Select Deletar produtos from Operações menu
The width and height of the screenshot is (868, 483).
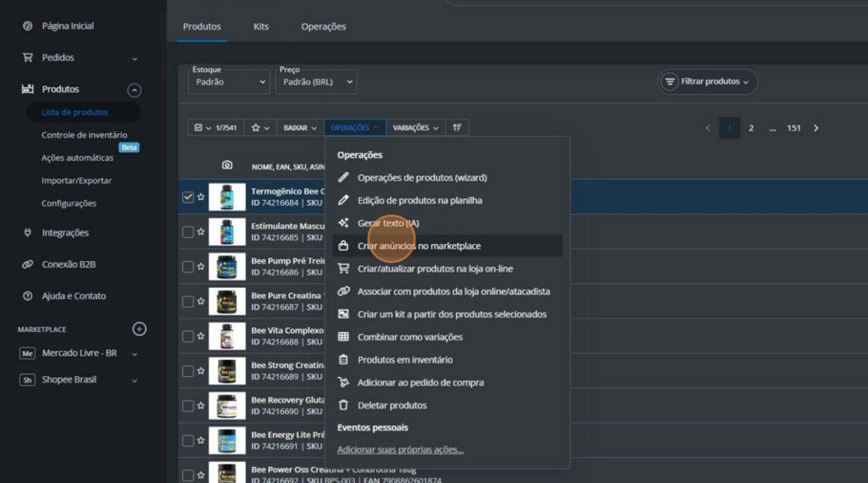pyautogui.click(x=392, y=405)
